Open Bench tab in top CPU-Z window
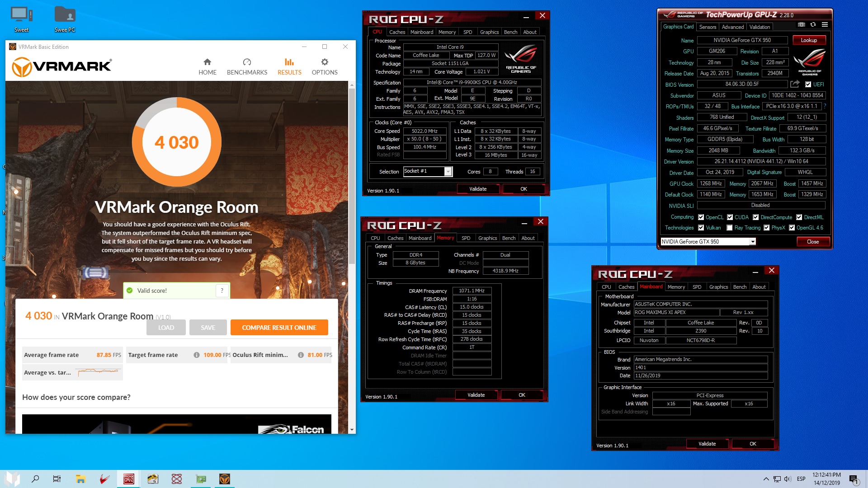The height and width of the screenshot is (488, 868). (x=510, y=32)
